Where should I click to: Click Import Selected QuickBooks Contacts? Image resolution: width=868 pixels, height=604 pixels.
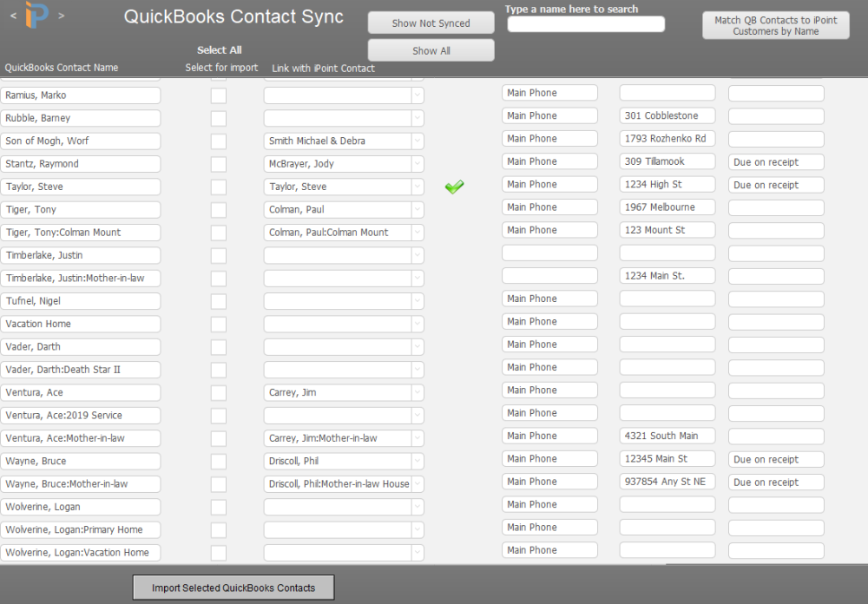tap(233, 588)
